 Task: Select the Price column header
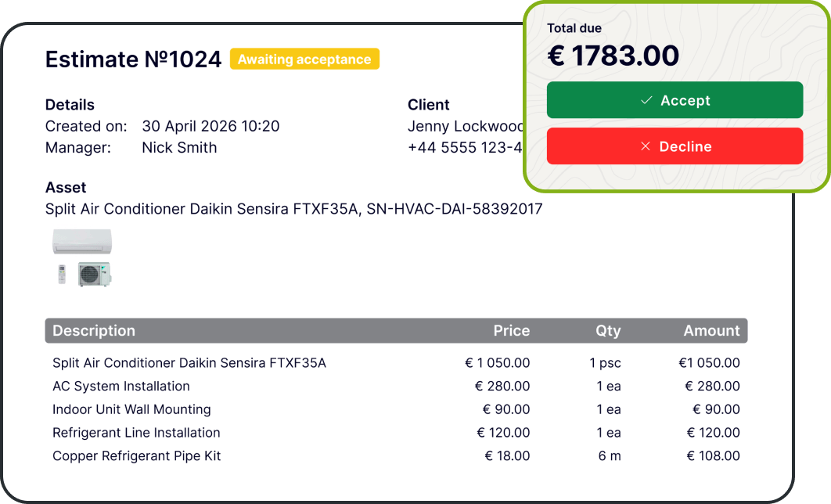click(512, 331)
